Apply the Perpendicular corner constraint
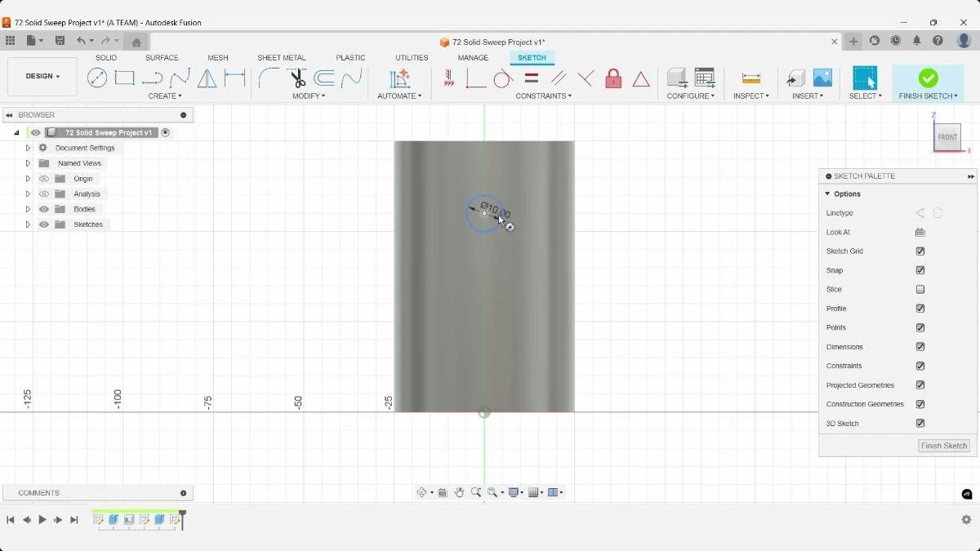The width and height of the screenshot is (980, 551). pyautogui.click(x=475, y=78)
